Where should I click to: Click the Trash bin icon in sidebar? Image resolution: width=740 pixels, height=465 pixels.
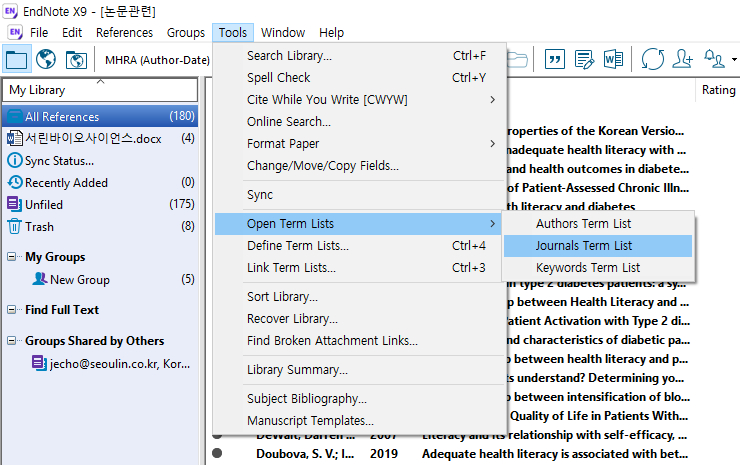[x=14, y=227]
